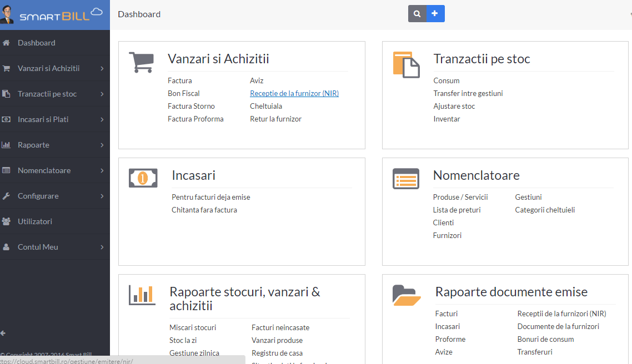Open Lista de preturi link

457,210
